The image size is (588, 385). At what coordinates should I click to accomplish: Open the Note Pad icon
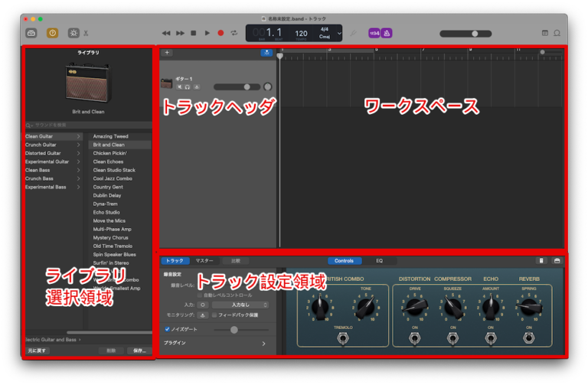point(545,33)
